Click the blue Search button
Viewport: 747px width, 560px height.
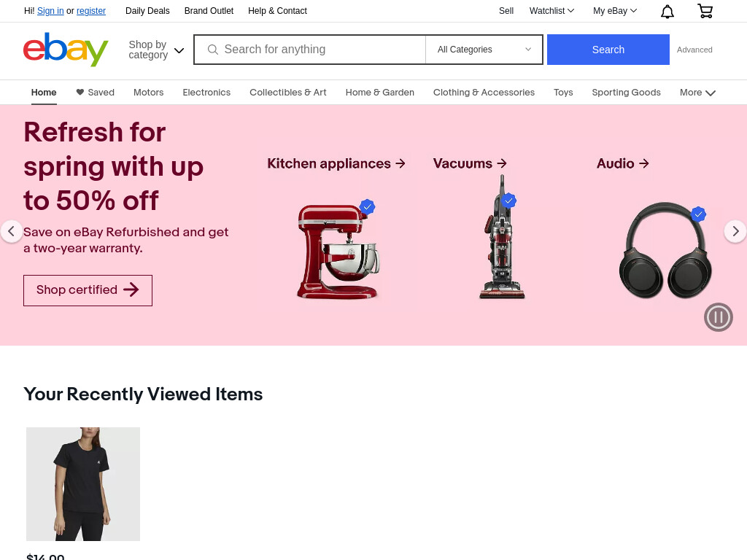coord(608,50)
